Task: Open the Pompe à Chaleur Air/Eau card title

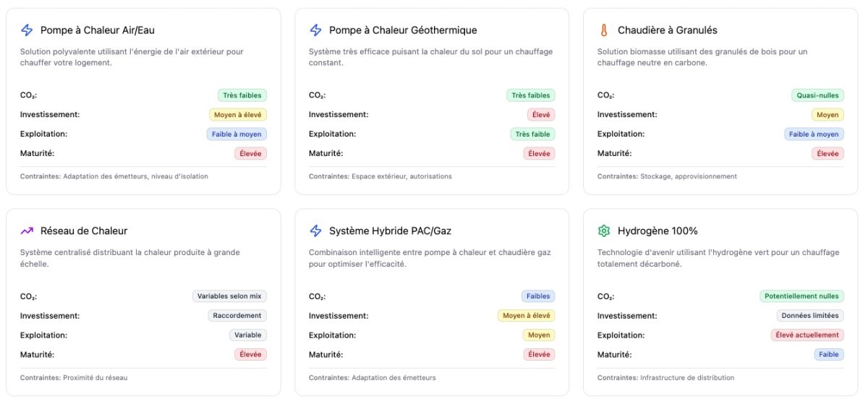Action: point(97,30)
